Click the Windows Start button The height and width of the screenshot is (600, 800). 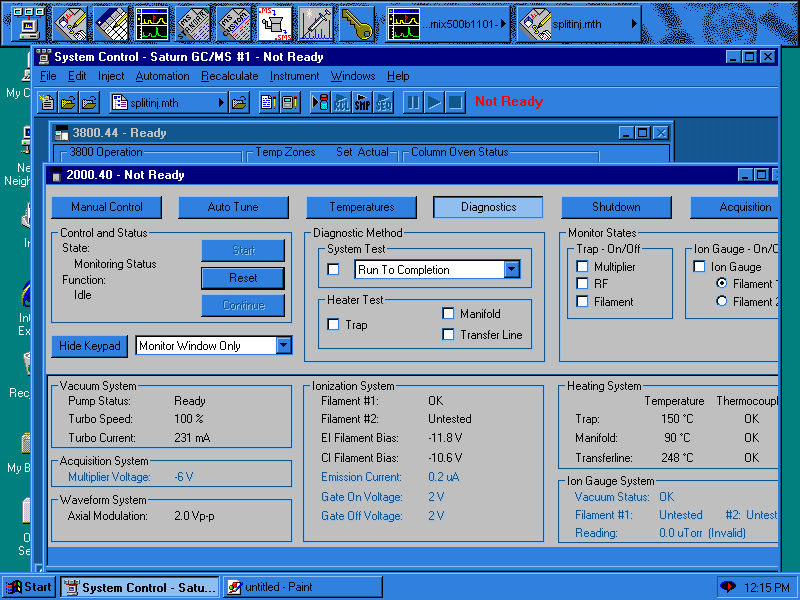click(x=29, y=587)
